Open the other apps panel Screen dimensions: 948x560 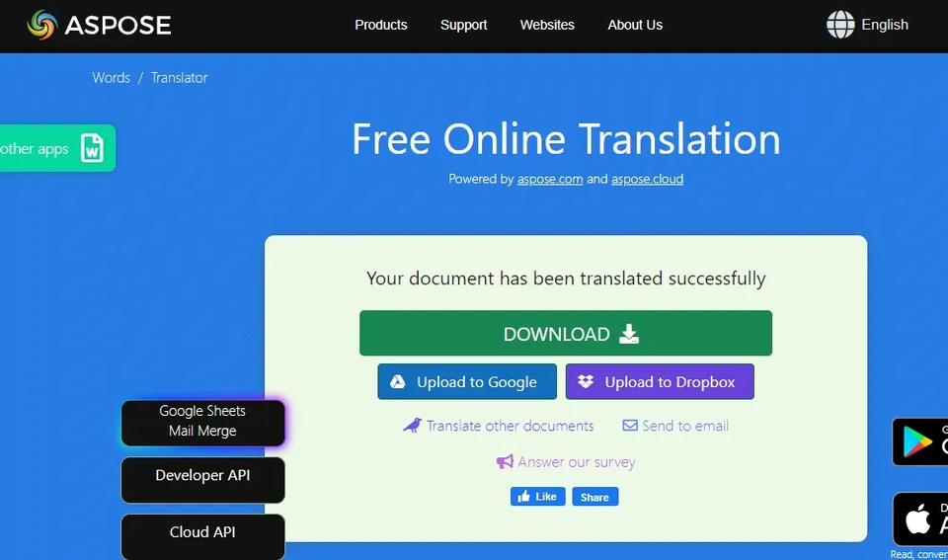(57, 148)
